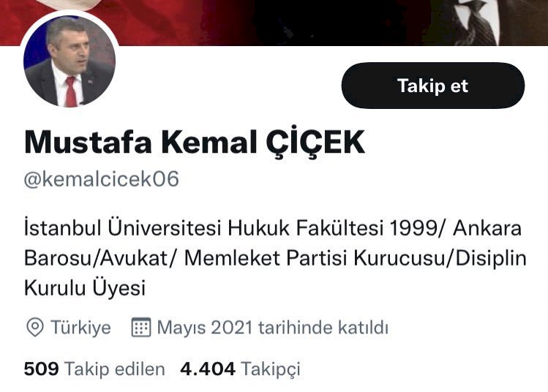Click Barosu/Avukat text in the bio
Viewport: 548px width, 392px height.
[x=96, y=258]
